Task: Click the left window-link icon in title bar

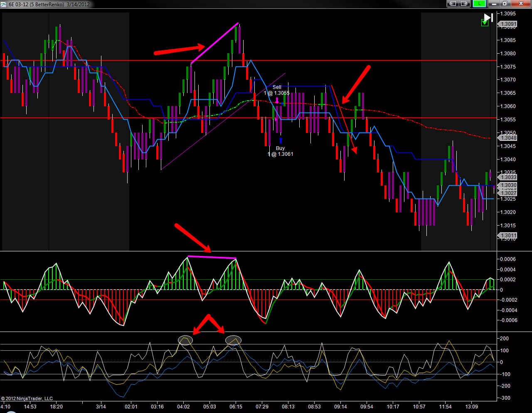Action: point(453,4)
